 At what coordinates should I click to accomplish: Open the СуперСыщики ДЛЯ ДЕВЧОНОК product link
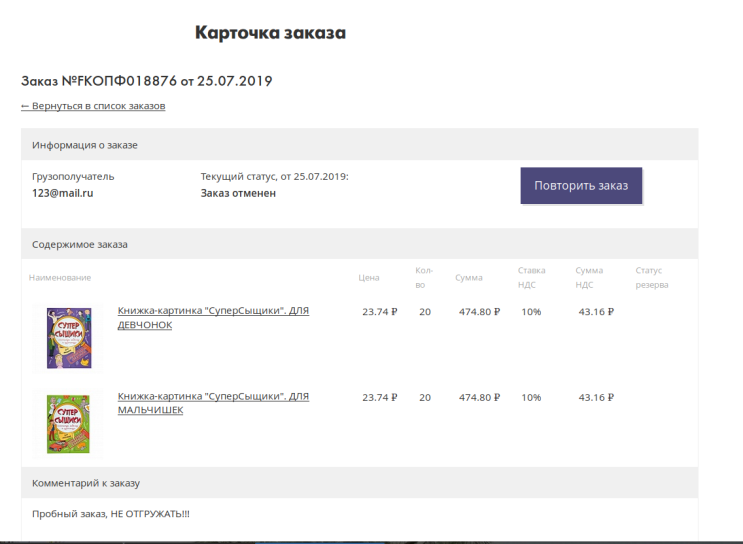[x=213, y=317]
